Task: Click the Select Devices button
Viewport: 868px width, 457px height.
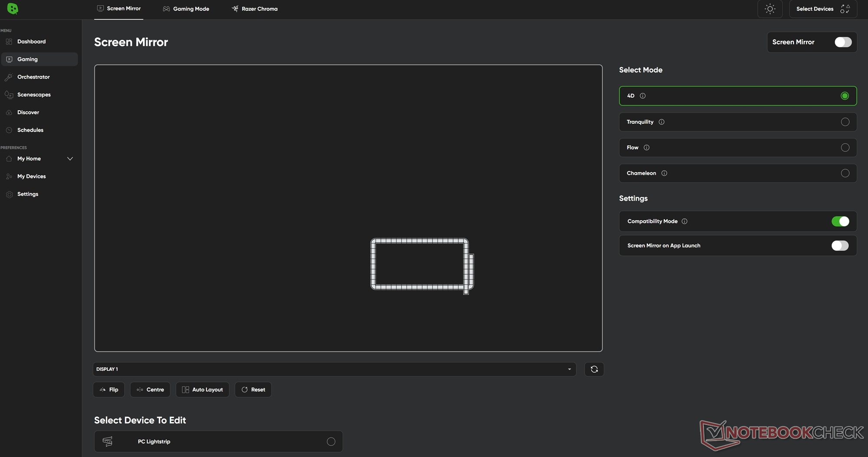Action: click(823, 9)
